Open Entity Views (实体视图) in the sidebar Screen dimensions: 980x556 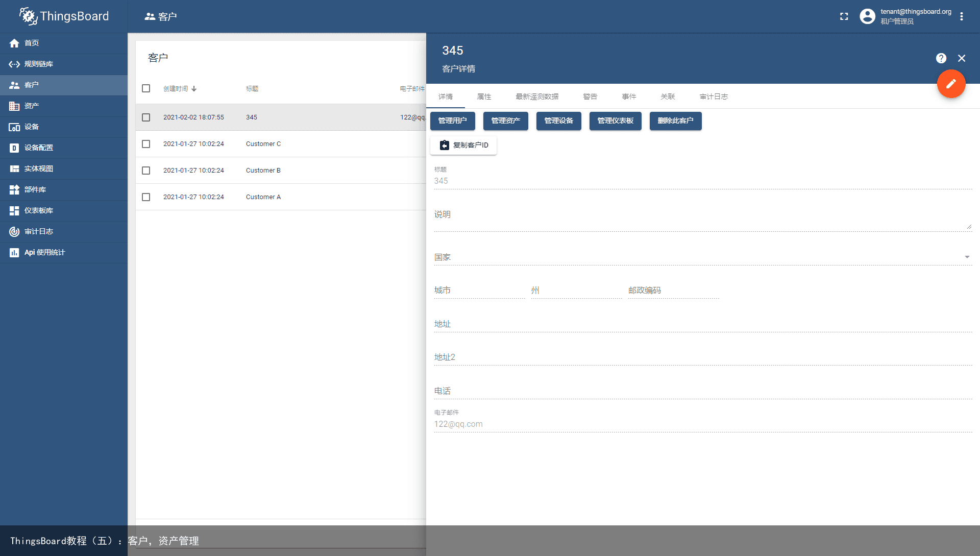click(63, 169)
